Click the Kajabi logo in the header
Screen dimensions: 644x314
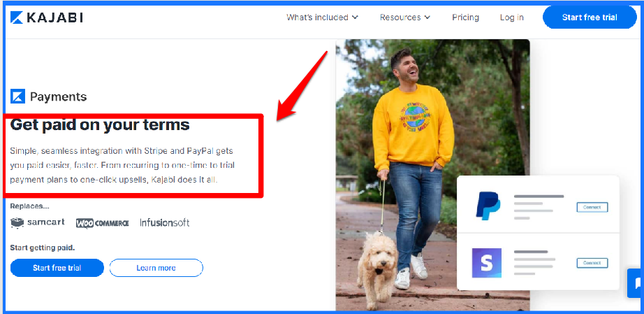[46, 17]
